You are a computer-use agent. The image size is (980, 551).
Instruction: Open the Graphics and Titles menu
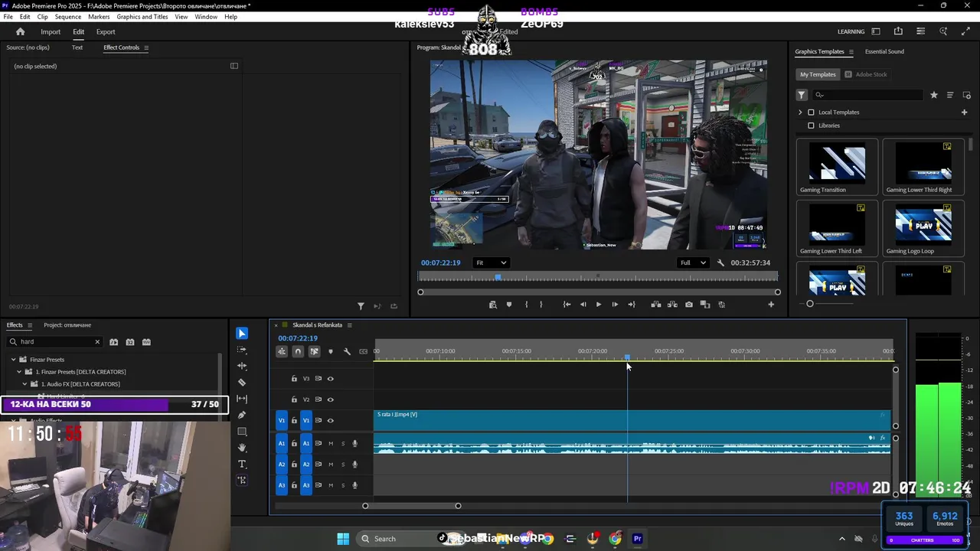click(142, 17)
